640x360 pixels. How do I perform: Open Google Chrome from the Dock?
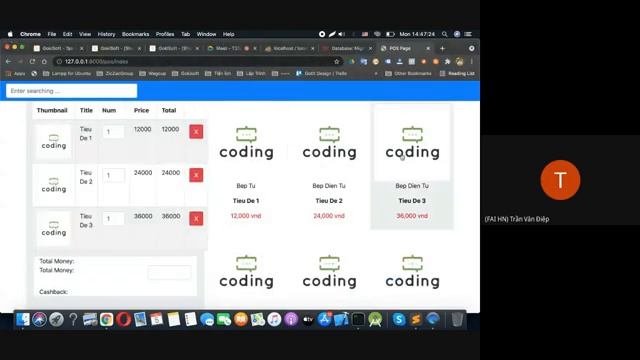pyautogui.click(x=107, y=319)
